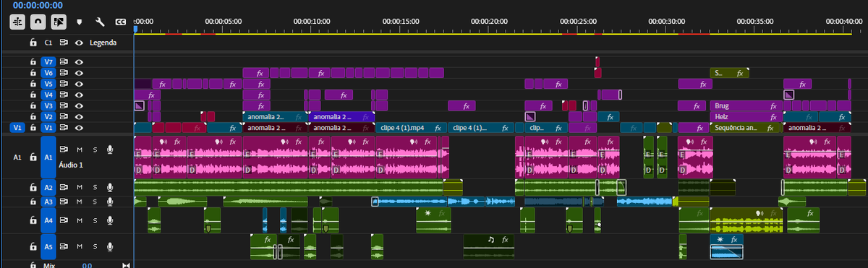
Task: Click the A5 voice-over record microphone
Action: point(110,246)
